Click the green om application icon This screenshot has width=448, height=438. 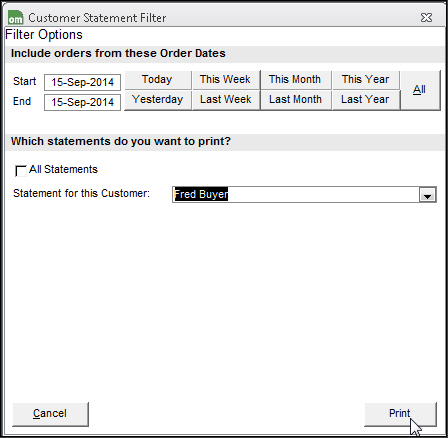pos(16,17)
